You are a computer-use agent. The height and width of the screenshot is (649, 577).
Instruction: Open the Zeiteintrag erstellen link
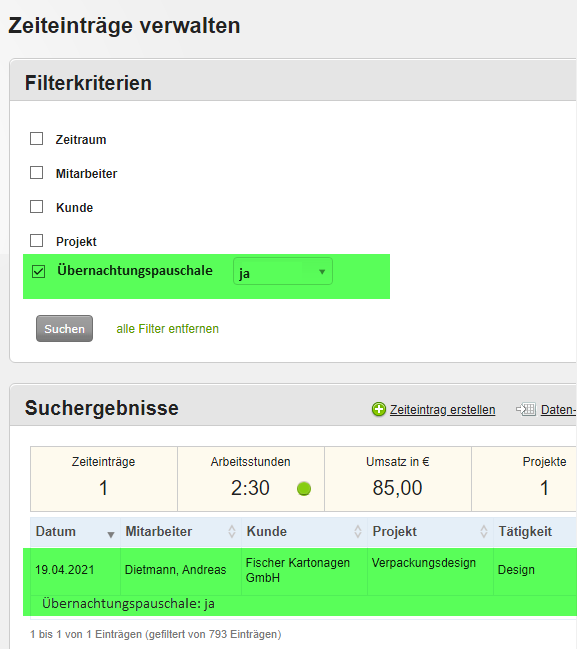click(x=442, y=409)
